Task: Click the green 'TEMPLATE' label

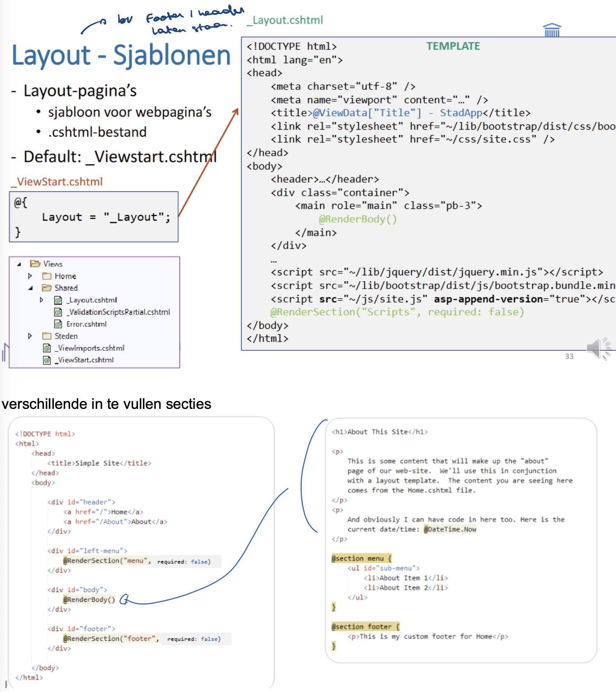Action: tap(453, 46)
